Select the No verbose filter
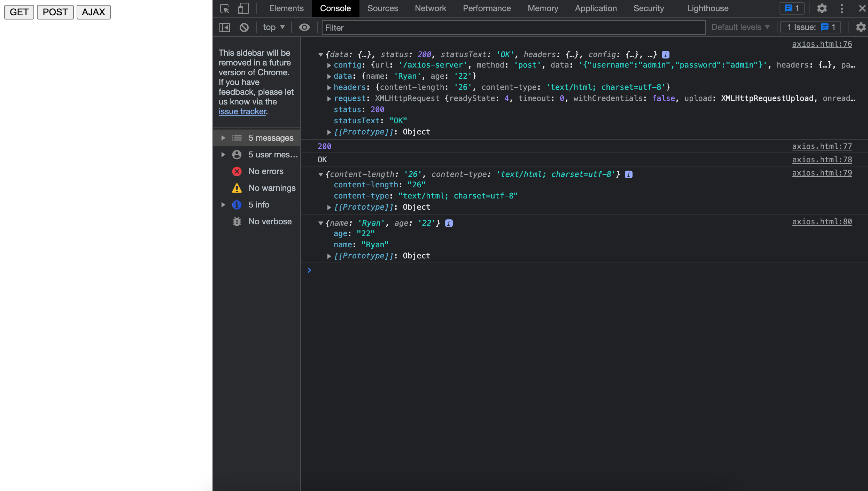 pos(257,221)
